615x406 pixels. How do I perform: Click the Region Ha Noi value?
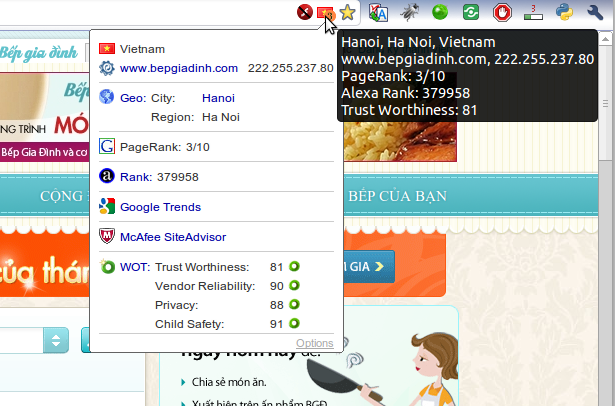pyautogui.click(x=221, y=117)
